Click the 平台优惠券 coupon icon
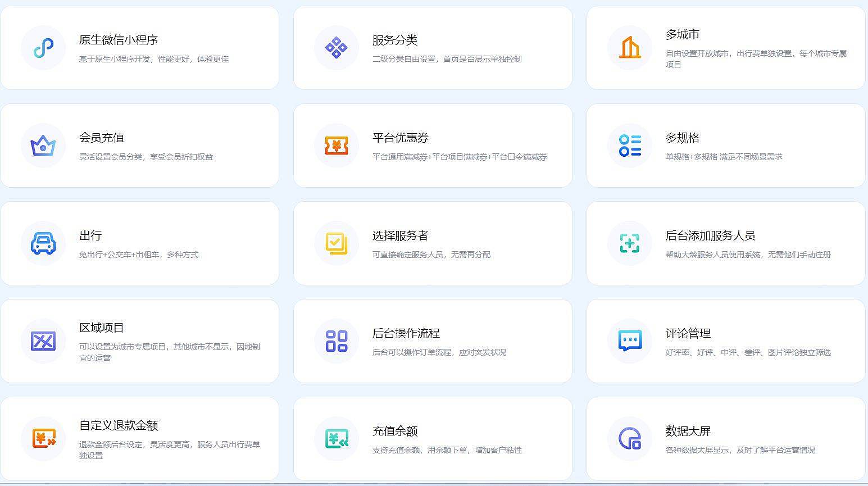The image size is (868, 486). click(337, 146)
